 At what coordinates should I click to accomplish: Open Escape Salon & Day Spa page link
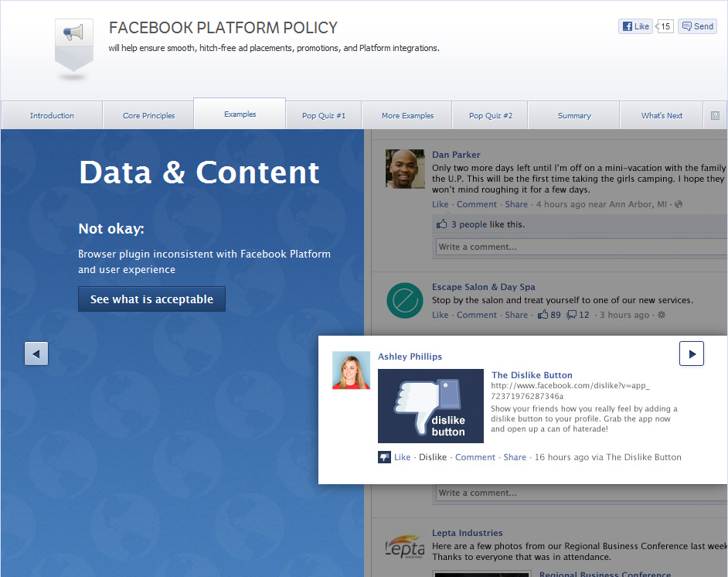[483, 287]
